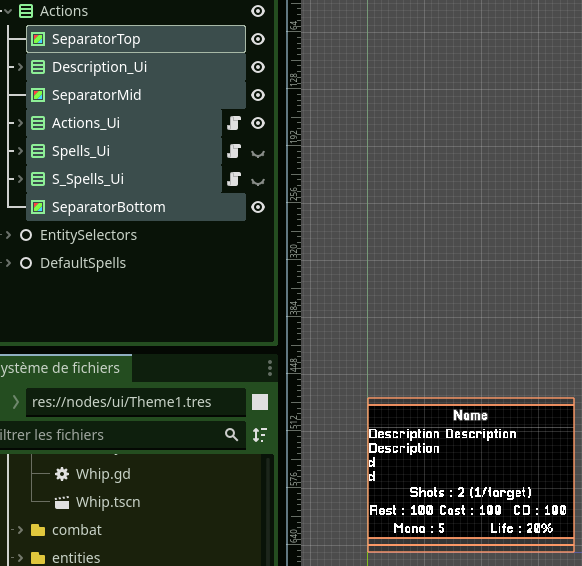Click the DefaultSpells node circle icon
Screen dimensions: 582x566
point(26,263)
